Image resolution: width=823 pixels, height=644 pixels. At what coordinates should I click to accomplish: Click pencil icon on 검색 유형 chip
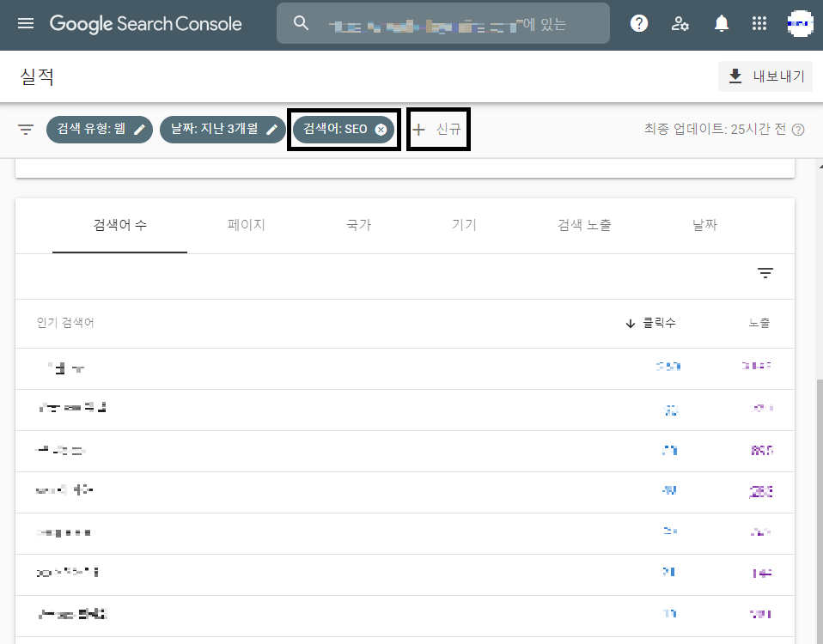tap(139, 130)
